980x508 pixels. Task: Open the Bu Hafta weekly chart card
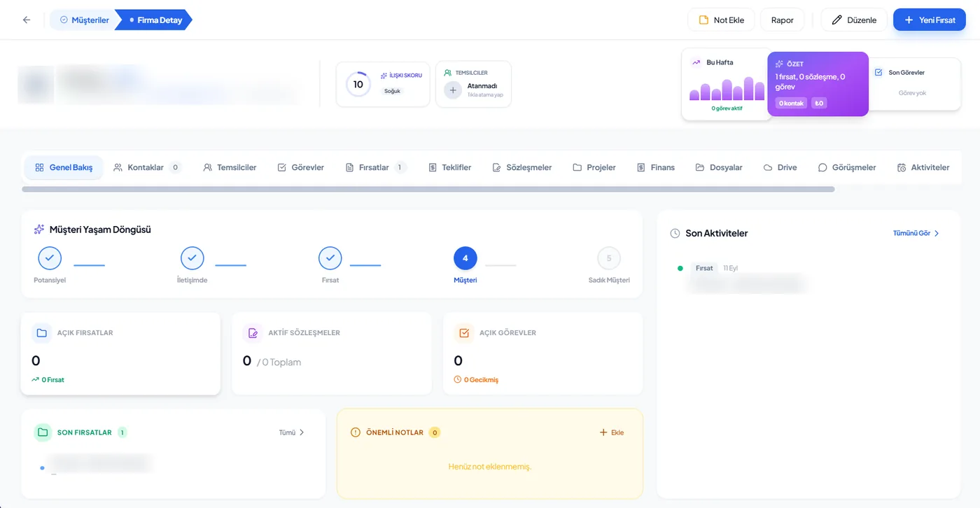(727, 85)
